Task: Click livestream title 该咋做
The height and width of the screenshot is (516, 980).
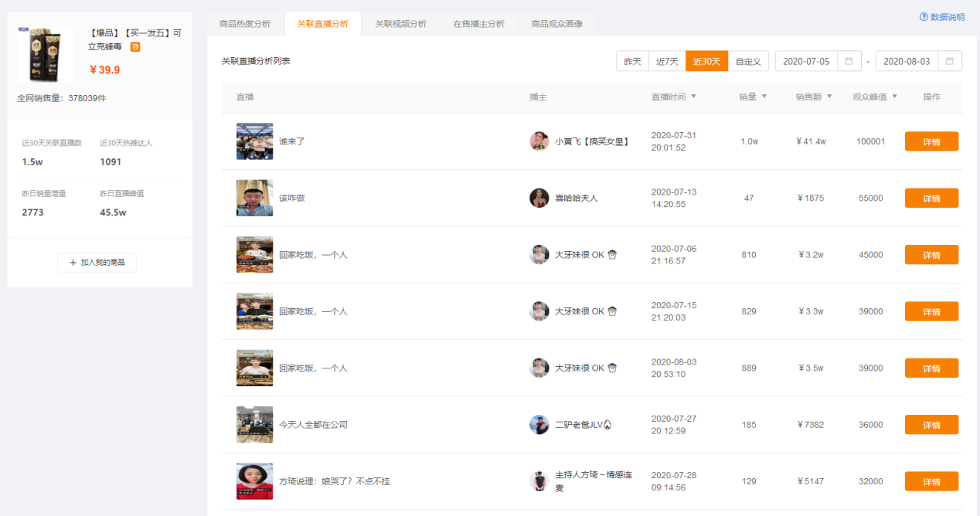Action: point(292,198)
